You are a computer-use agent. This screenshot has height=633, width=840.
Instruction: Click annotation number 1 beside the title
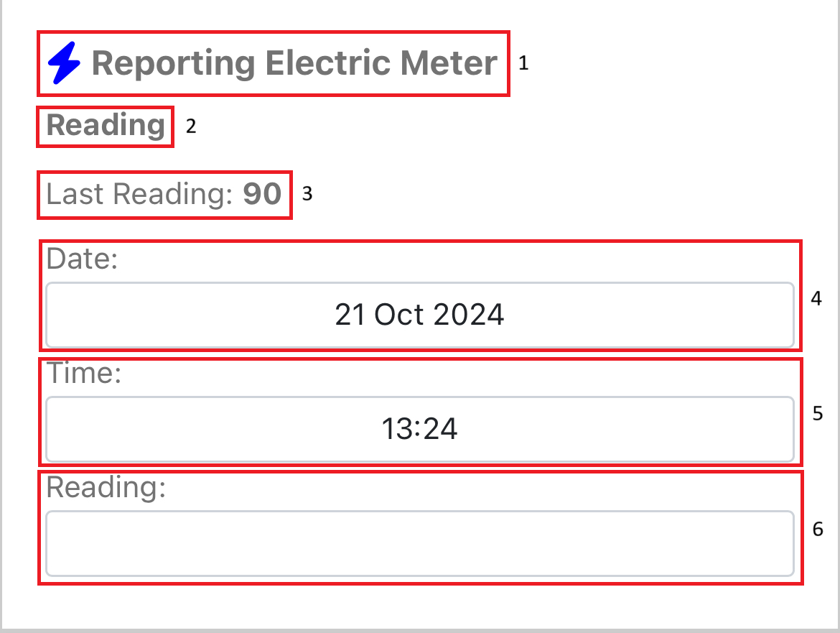tap(523, 63)
